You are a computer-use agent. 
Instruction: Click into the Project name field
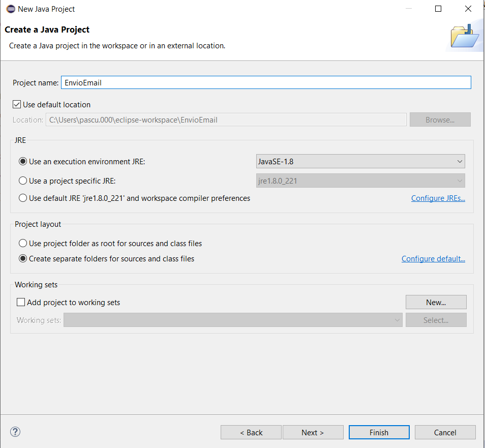coord(266,82)
